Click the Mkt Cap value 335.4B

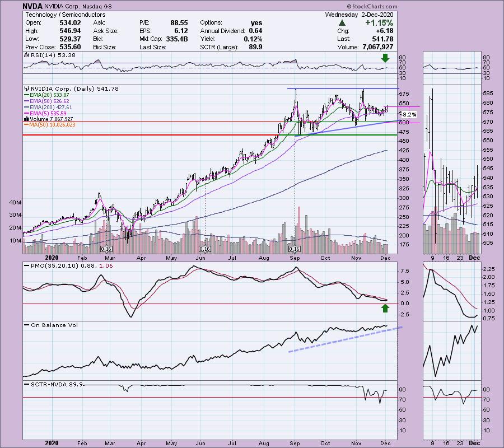click(x=177, y=39)
